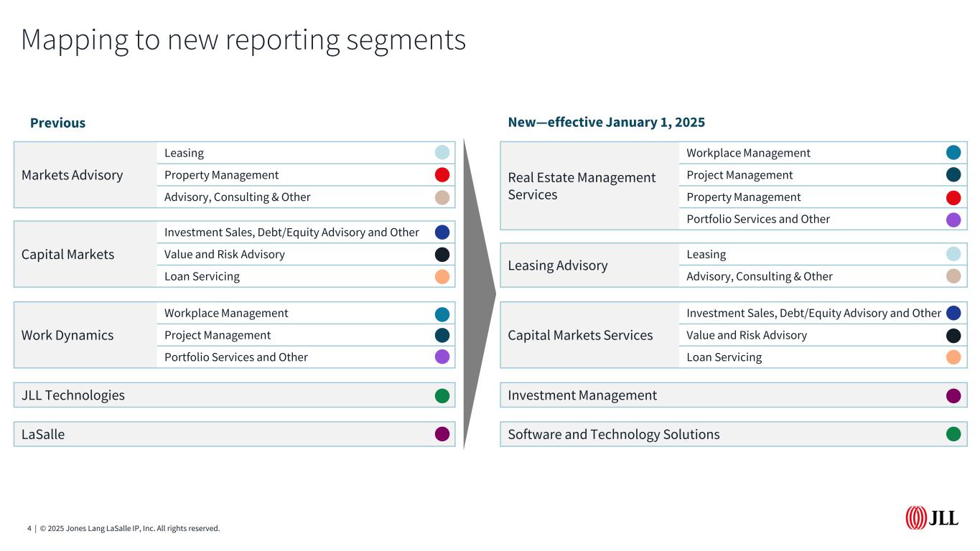Click the "Previous" column heading
Viewport: 980px width, 551px height.
(x=57, y=123)
